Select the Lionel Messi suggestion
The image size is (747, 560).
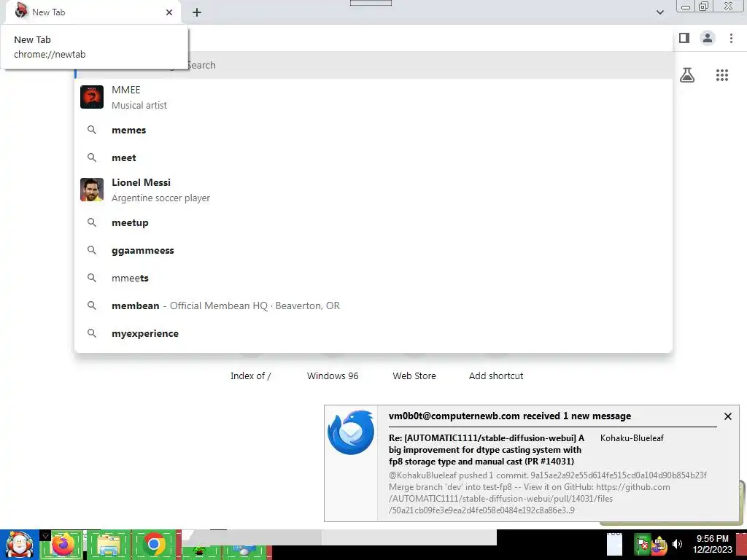coord(373,190)
